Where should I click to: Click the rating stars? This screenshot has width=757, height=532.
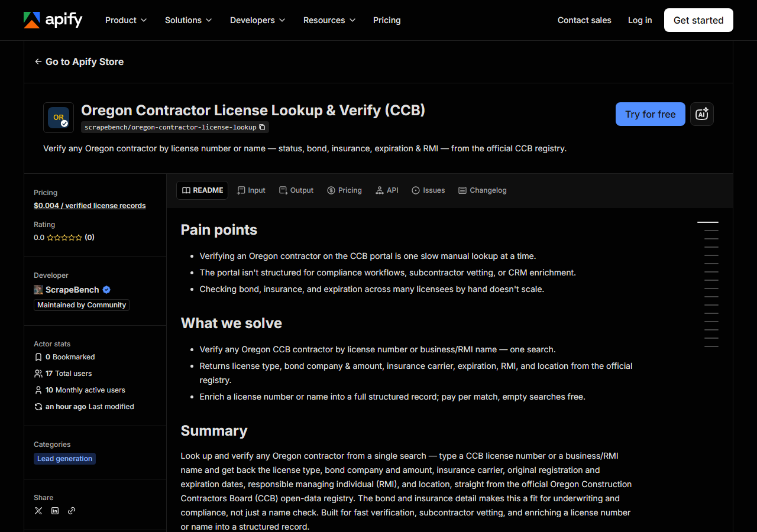point(64,238)
